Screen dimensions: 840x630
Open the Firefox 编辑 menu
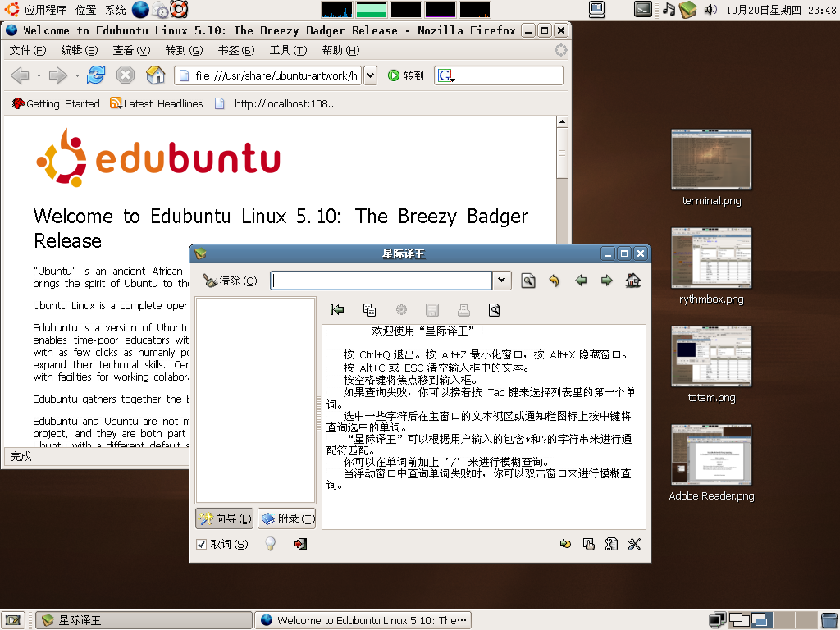(x=80, y=50)
